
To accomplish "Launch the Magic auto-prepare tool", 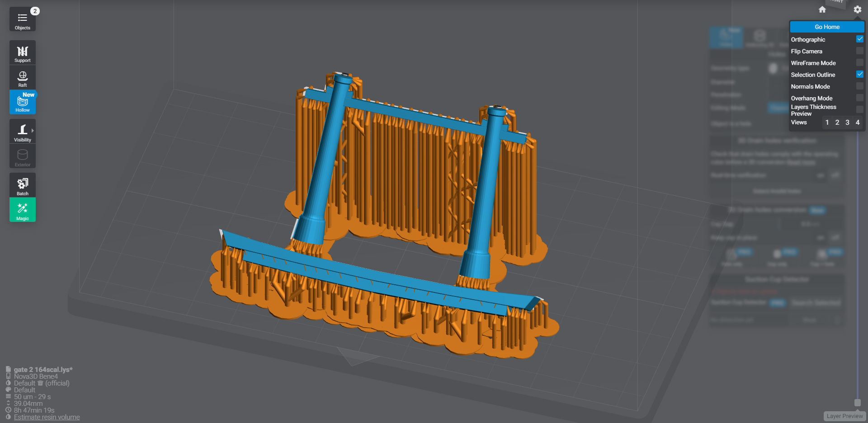I will click(22, 210).
